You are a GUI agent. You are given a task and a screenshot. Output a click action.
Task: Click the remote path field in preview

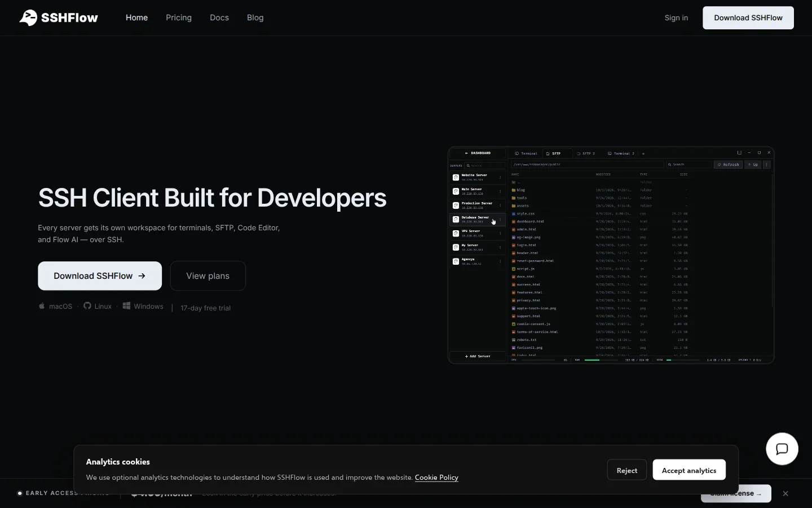pos(587,165)
